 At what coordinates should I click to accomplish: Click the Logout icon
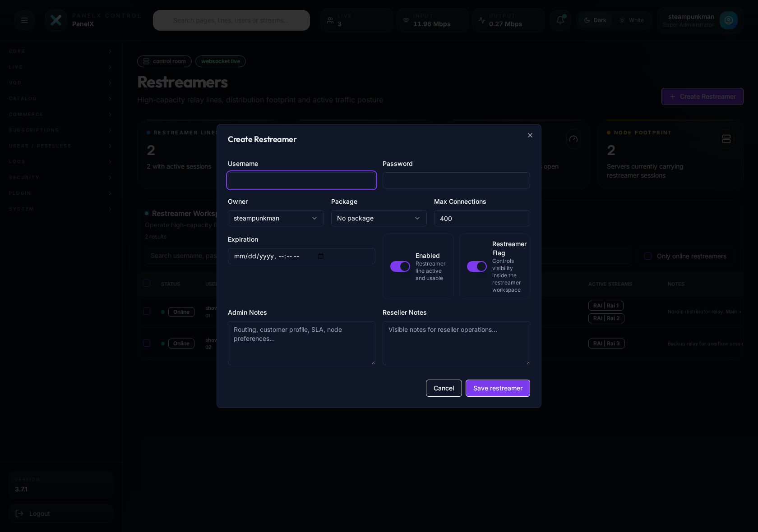point(20,514)
